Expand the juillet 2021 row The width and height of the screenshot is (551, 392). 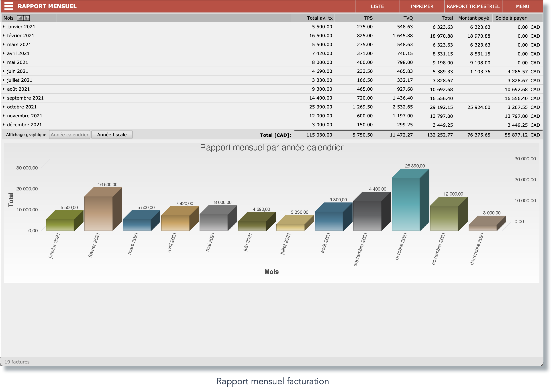3,80
